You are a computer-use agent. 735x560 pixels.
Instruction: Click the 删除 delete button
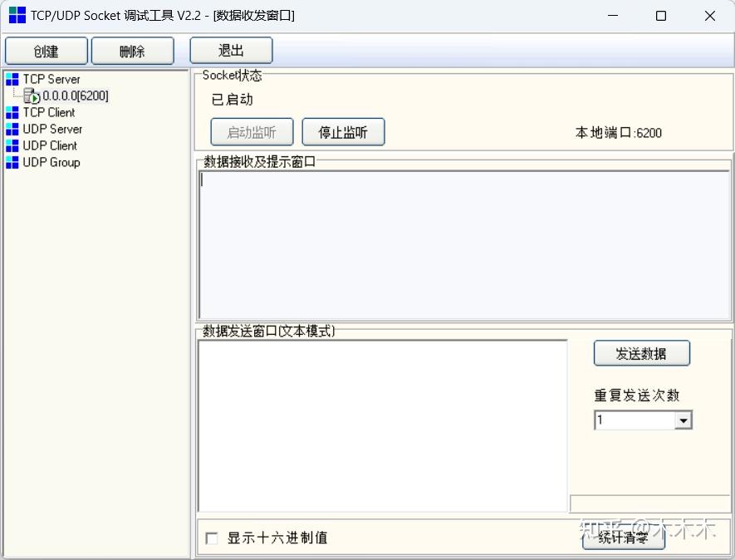click(133, 50)
